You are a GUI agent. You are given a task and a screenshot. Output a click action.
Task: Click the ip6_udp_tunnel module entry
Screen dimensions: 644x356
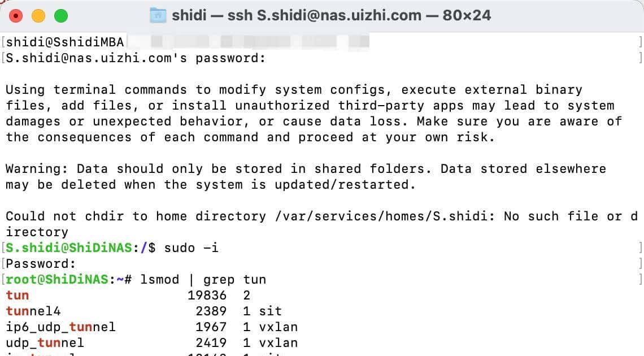coord(61,327)
